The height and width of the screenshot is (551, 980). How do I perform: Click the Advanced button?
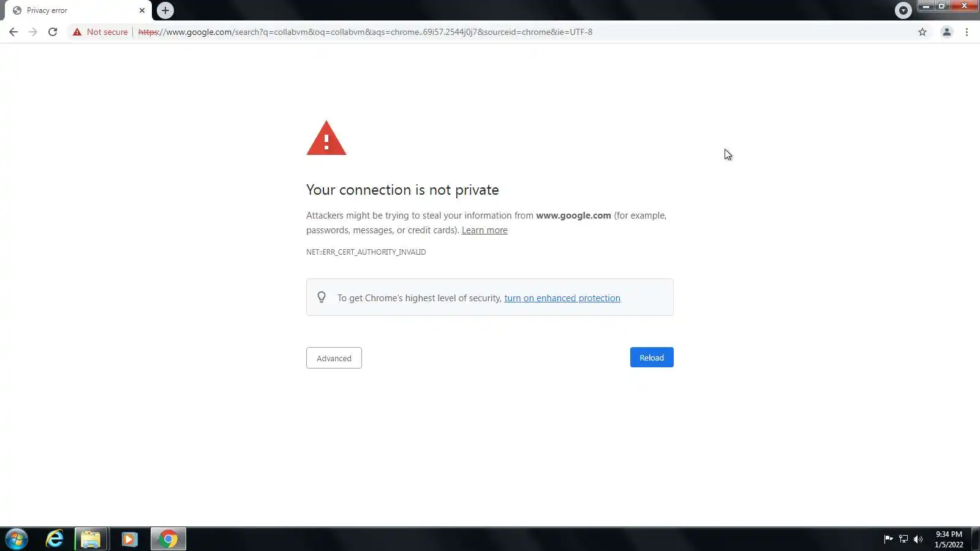click(334, 358)
